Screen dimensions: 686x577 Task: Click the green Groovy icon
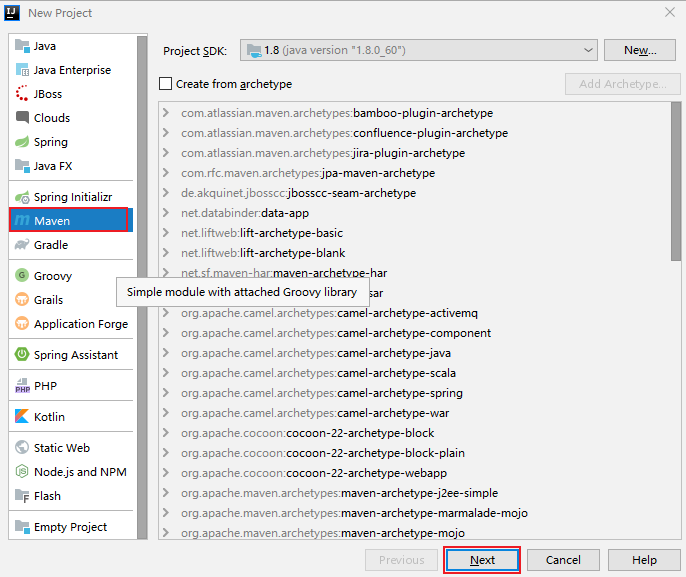coord(22,275)
